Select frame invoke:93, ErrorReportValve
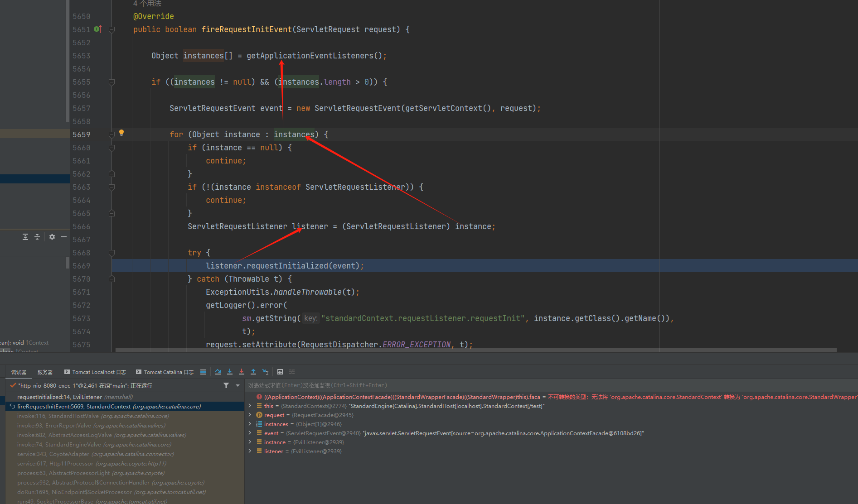858x504 pixels. click(x=125, y=425)
